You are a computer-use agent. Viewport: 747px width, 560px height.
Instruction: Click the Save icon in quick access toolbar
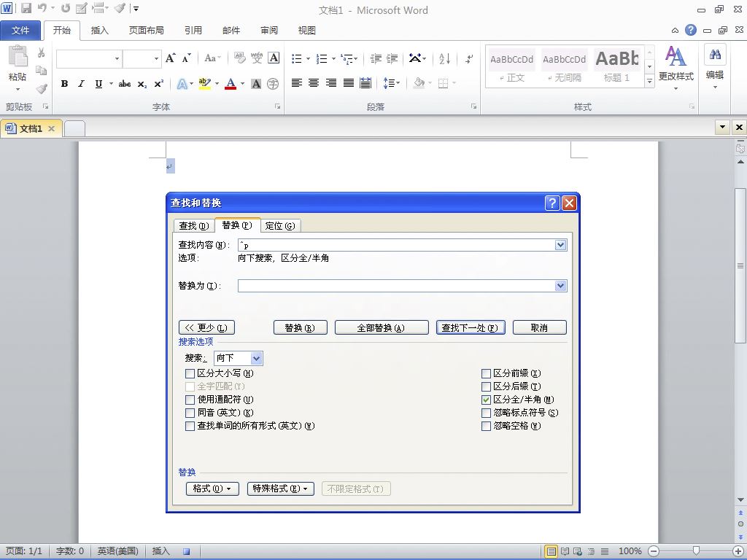pyautogui.click(x=26, y=8)
